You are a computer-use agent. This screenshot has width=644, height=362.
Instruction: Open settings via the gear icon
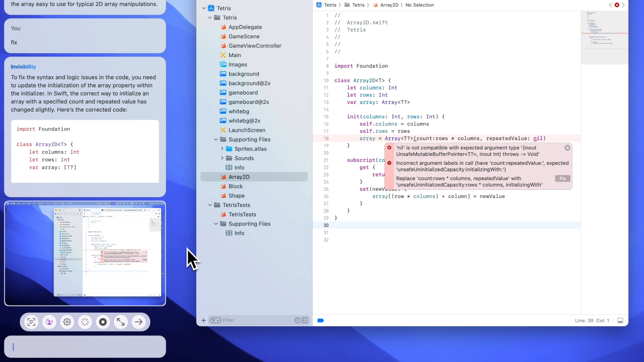(67, 322)
